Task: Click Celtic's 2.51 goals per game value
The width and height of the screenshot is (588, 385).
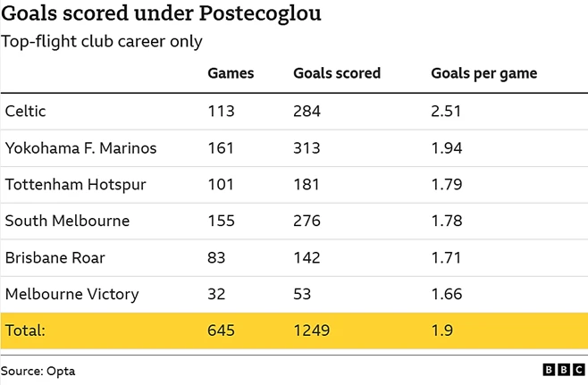Action: tap(446, 111)
